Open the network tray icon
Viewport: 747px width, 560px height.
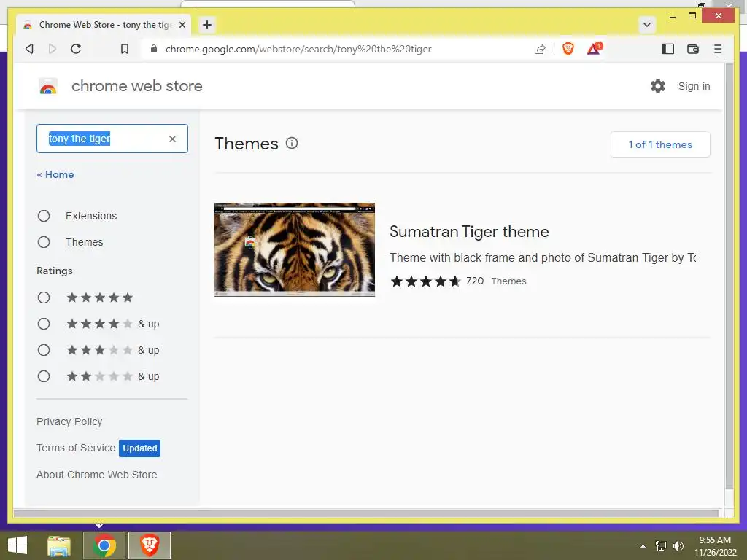click(x=661, y=546)
